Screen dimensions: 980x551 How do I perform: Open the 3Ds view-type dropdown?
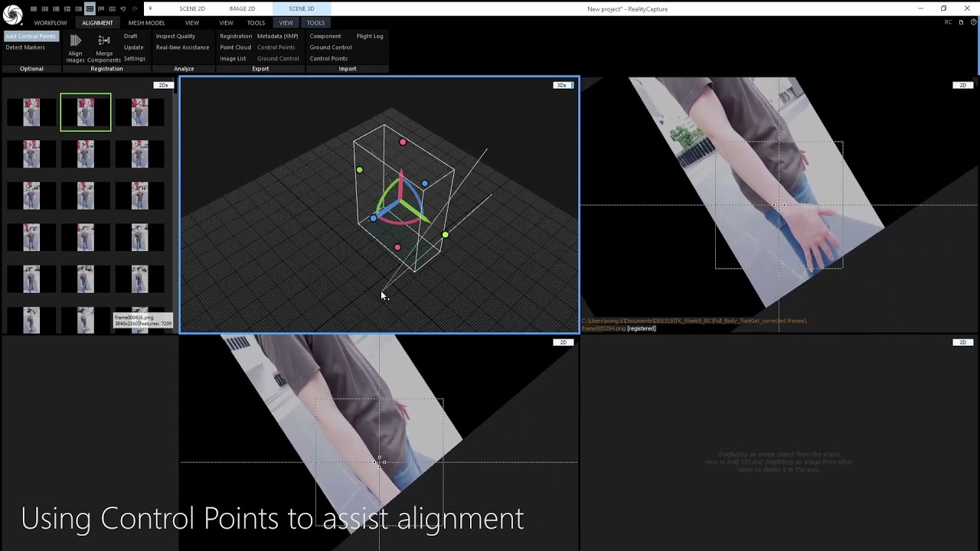coord(563,85)
